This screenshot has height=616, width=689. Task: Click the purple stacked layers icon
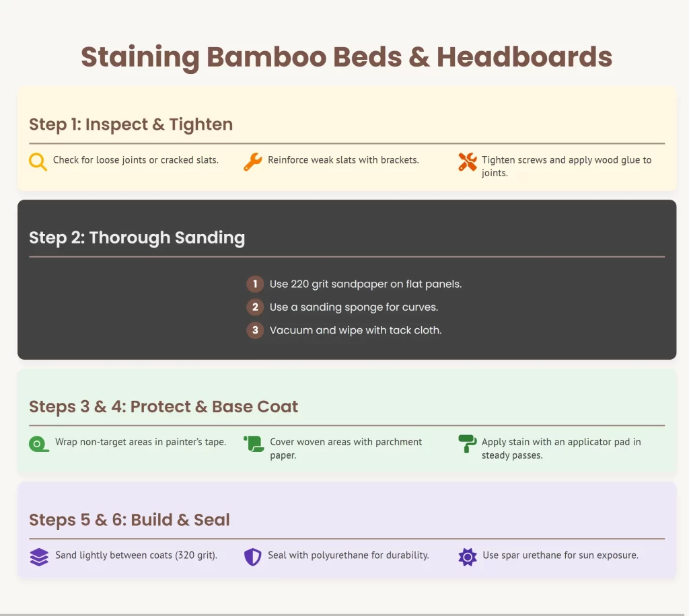click(39, 557)
